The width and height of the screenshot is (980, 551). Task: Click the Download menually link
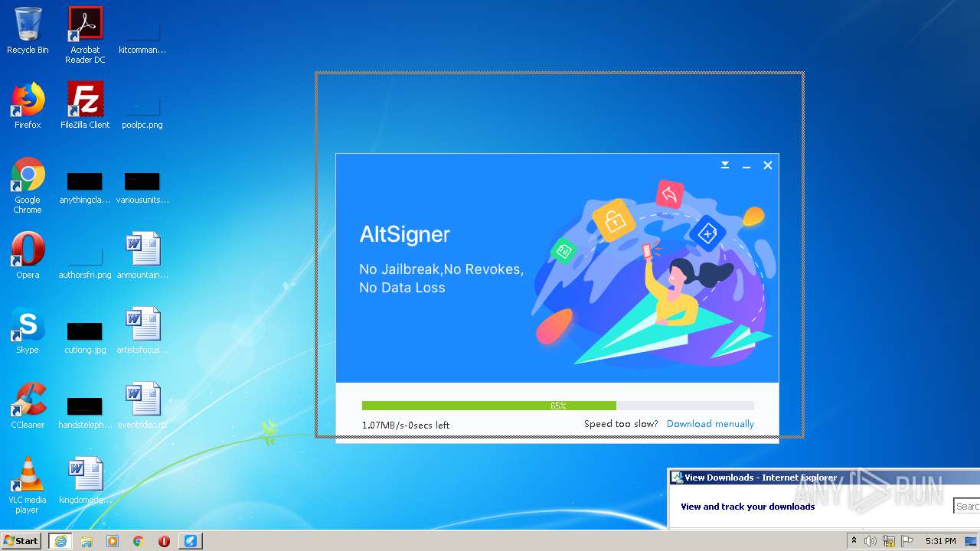(x=710, y=424)
